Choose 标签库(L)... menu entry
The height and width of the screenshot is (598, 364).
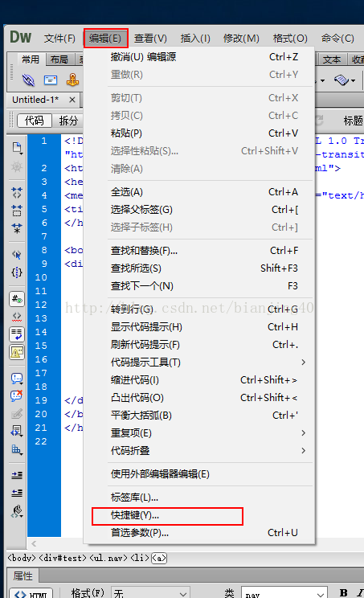pos(199,498)
